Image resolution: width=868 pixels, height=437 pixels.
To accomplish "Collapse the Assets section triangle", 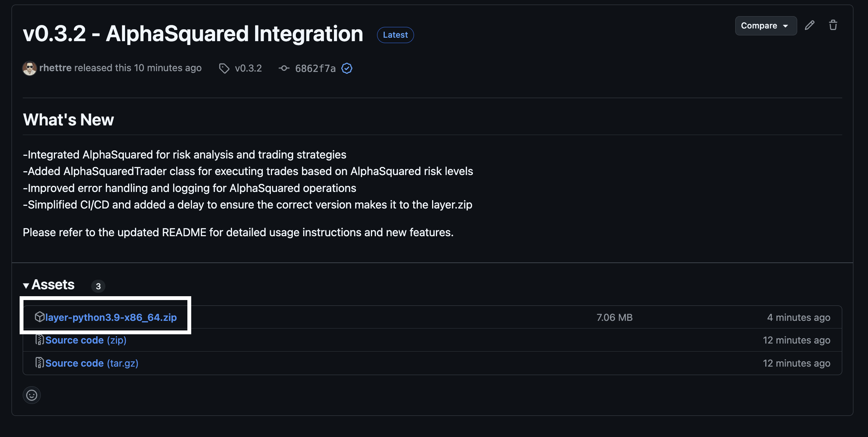I will [26, 286].
